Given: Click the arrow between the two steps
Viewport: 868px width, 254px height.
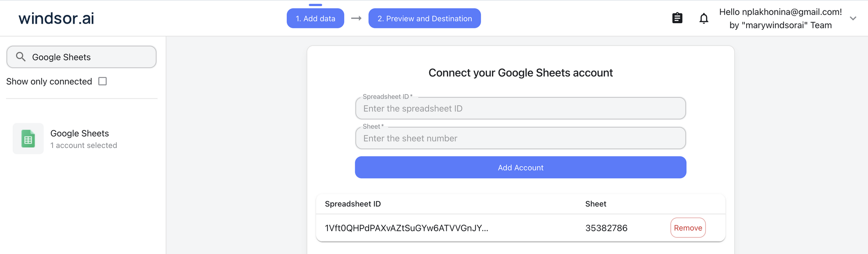Looking at the screenshot, I should coord(356,18).
